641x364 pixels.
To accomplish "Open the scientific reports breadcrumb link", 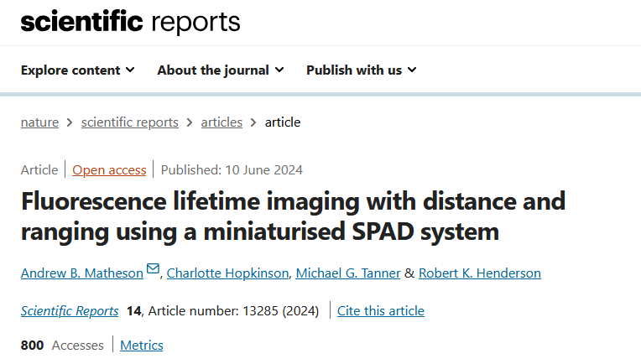I will pos(130,122).
